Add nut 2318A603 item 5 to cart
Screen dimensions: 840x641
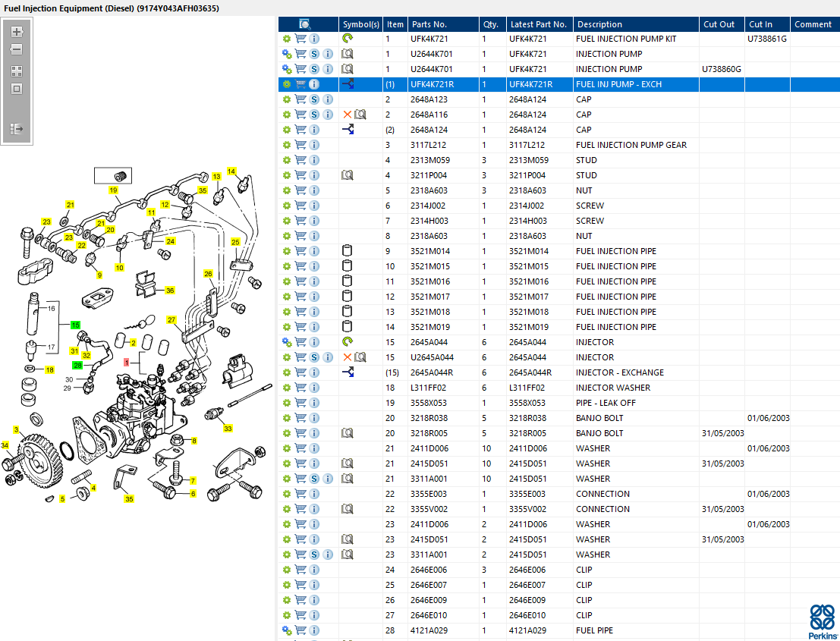(300, 190)
